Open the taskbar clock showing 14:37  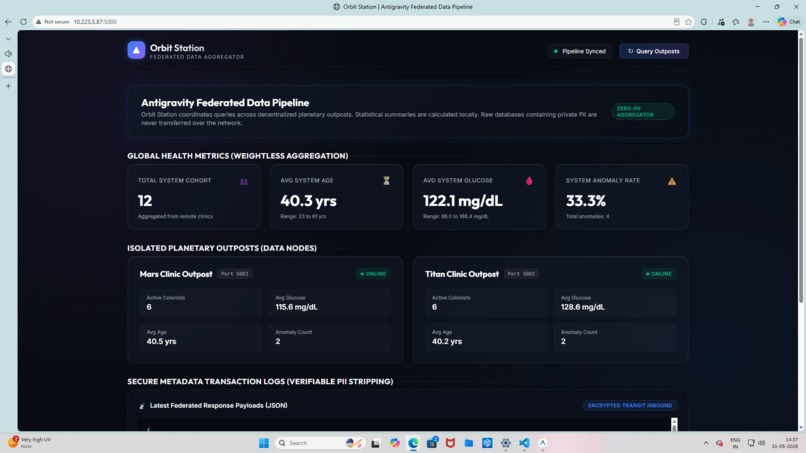click(x=785, y=443)
